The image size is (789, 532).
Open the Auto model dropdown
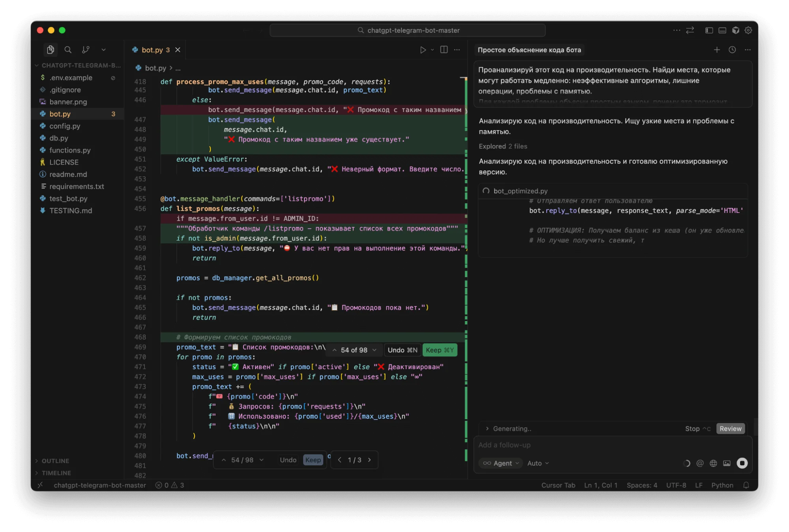pyautogui.click(x=538, y=463)
